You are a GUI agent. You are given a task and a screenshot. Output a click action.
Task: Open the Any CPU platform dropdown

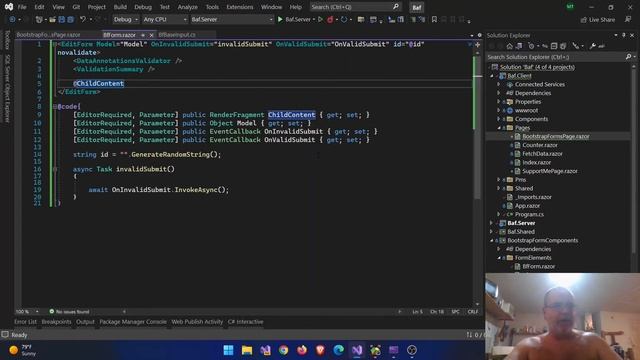[x=164, y=19]
